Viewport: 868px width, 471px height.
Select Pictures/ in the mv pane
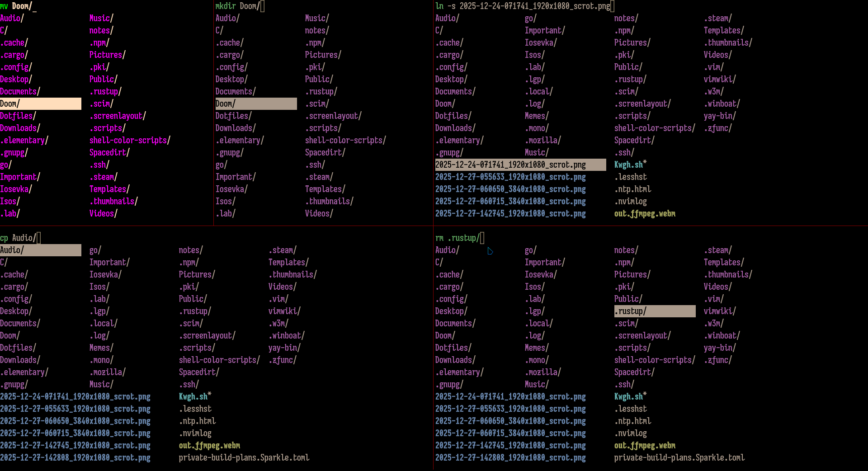click(108, 55)
